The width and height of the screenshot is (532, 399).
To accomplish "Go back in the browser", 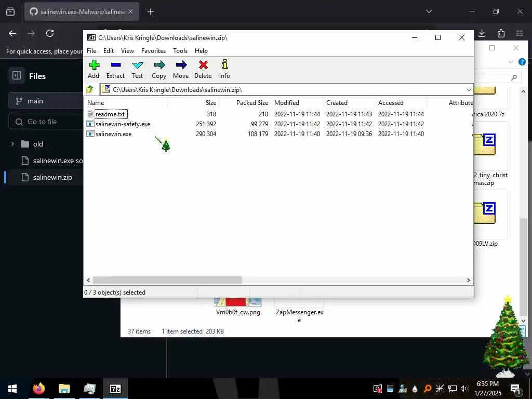I will pos(12,33).
